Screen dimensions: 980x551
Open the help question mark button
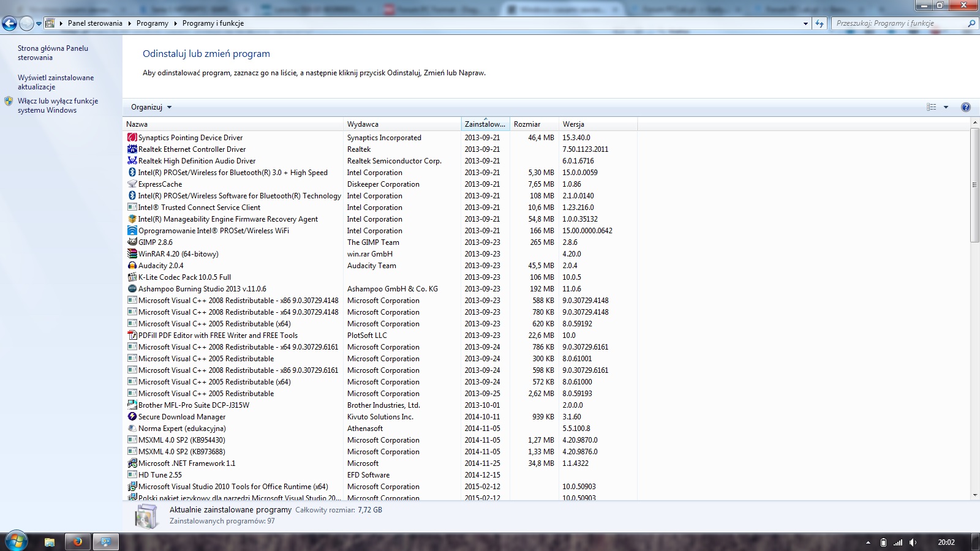pos(966,107)
